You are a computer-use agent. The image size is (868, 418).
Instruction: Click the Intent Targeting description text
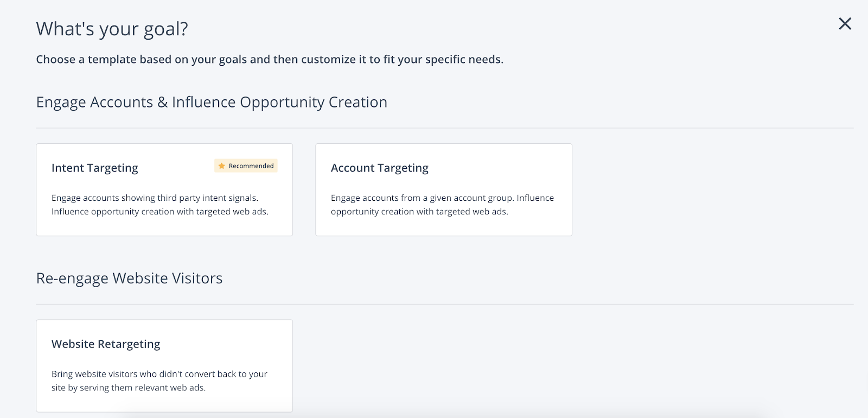click(160, 205)
